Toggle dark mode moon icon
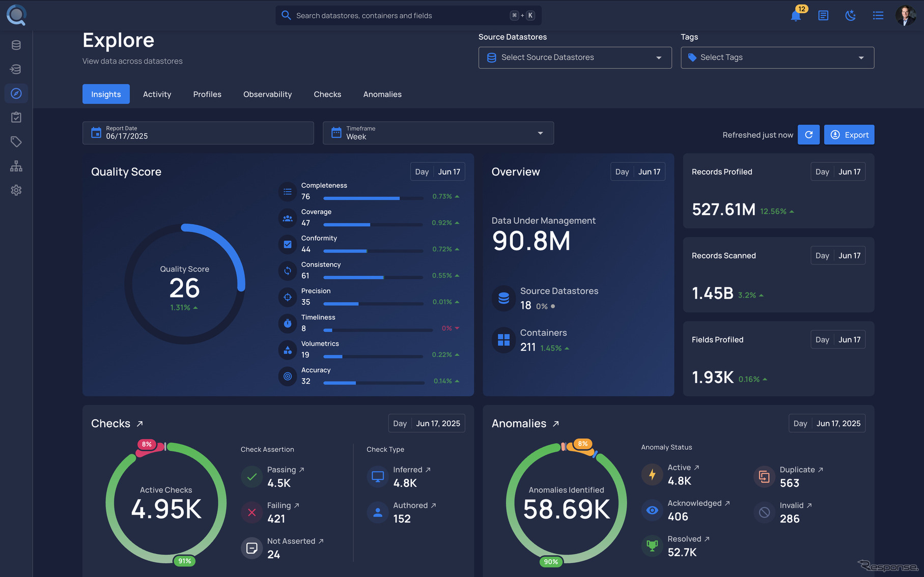 tap(850, 15)
